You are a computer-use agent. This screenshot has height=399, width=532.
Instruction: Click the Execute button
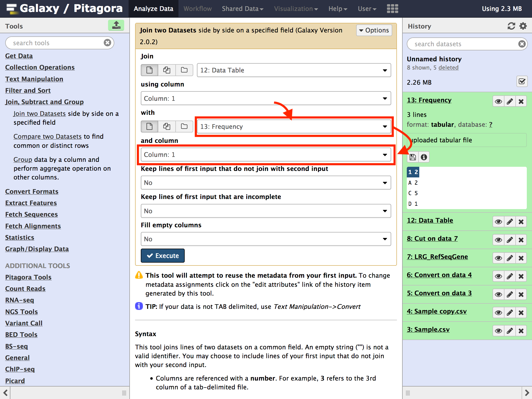pos(163,256)
